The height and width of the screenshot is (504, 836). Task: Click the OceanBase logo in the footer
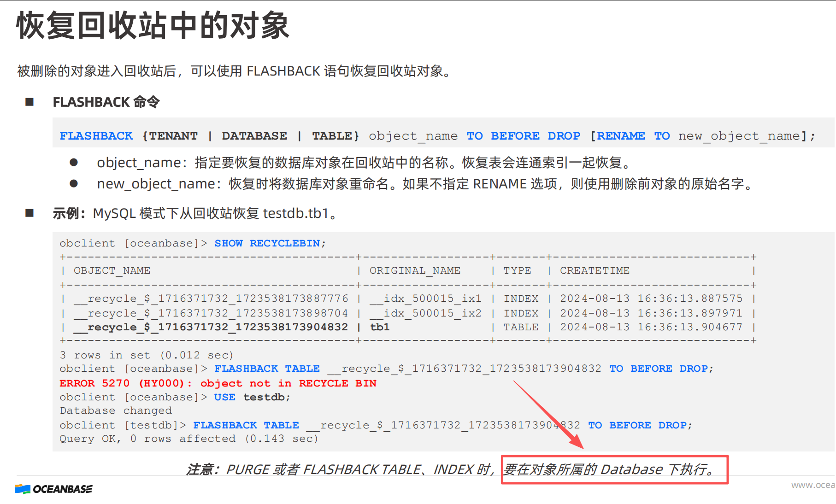point(53,489)
